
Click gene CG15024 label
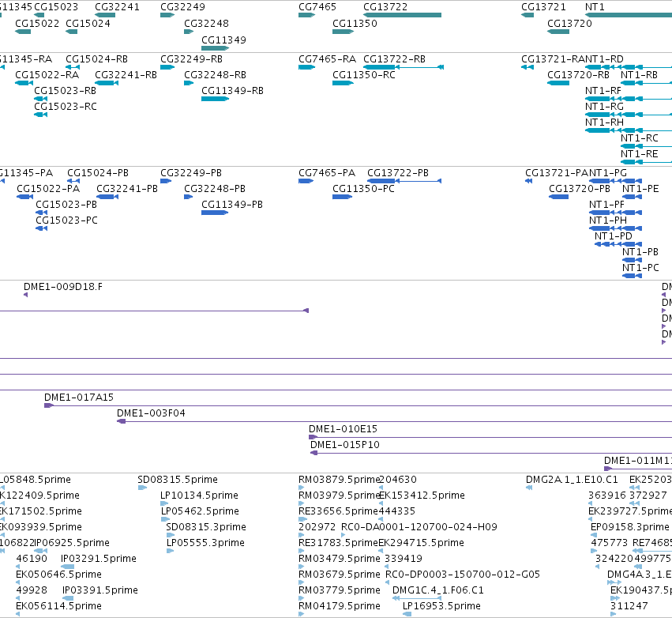[x=88, y=23]
